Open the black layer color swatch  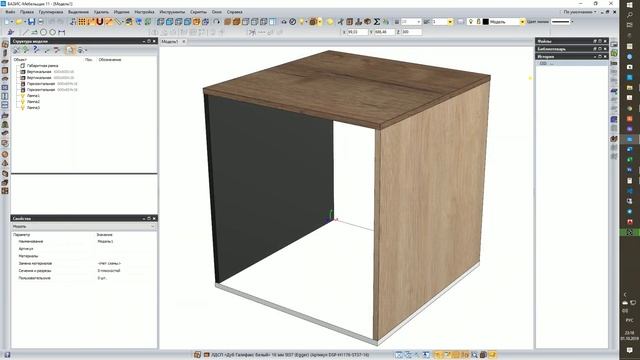(x=486, y=22)
